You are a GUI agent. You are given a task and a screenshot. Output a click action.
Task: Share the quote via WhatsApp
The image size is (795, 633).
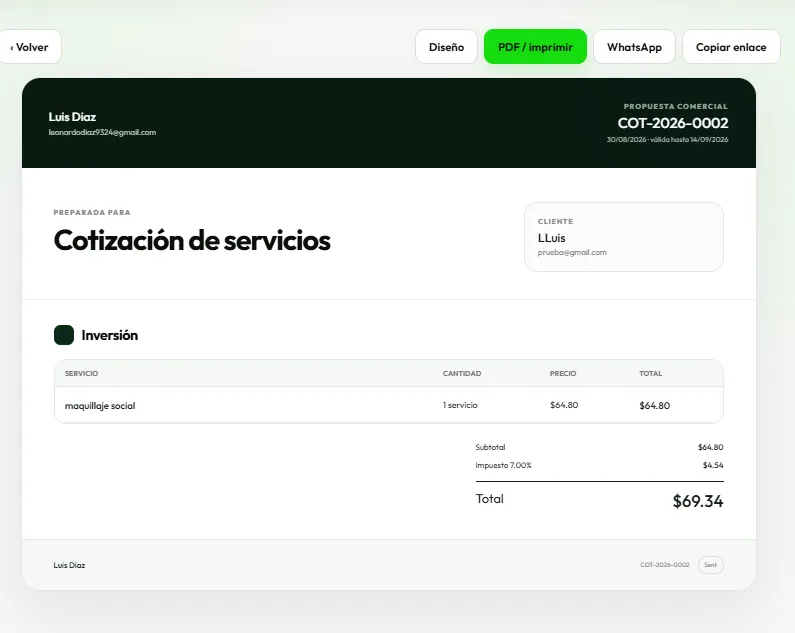634,47
